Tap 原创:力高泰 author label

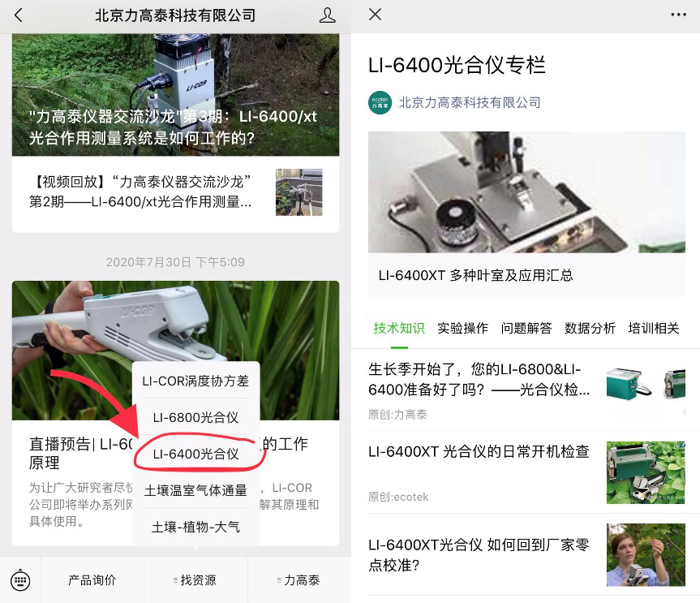(x=397, y=415)
